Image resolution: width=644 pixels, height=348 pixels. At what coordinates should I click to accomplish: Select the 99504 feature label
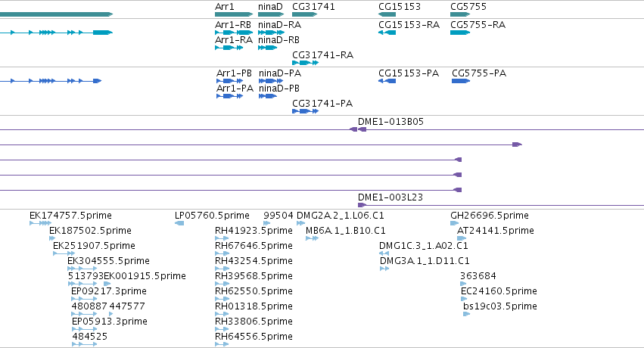point(278,216)
